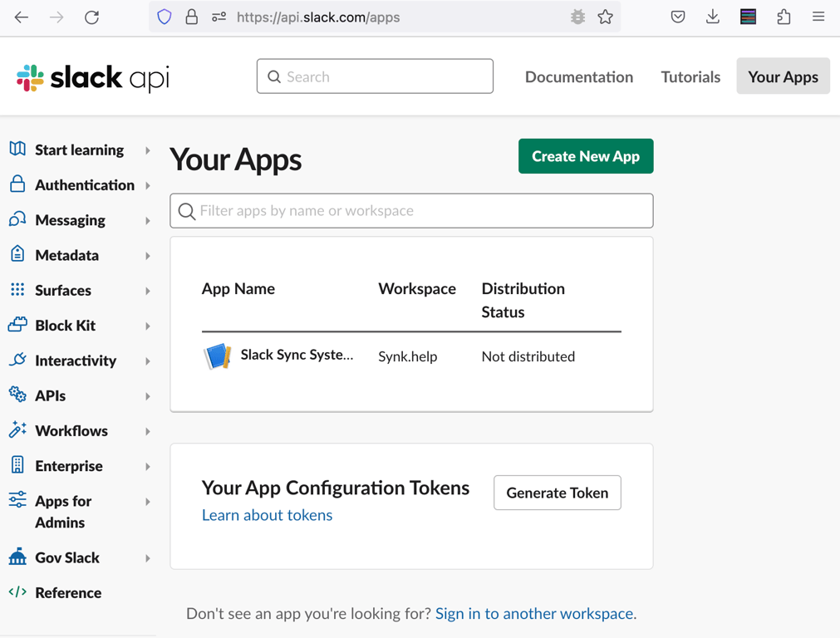Image resolution: width=840 pixels, height=638 pixels.
Task: Open the Documentation nav item
Action: 579,76
